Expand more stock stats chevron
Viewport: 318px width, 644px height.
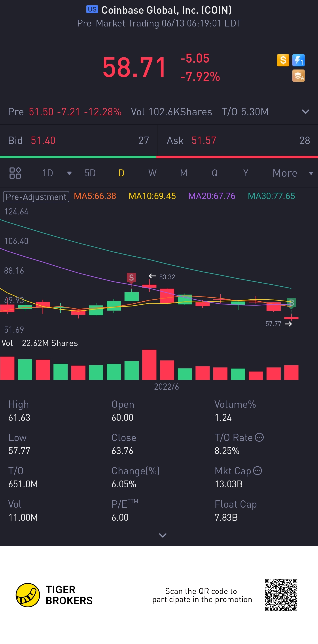click(163, 535)
